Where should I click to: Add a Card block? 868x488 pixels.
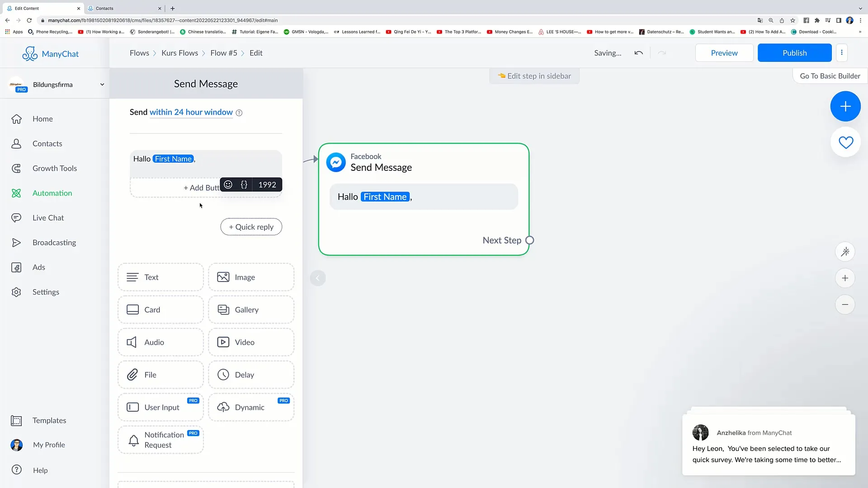tap(160, 310)
